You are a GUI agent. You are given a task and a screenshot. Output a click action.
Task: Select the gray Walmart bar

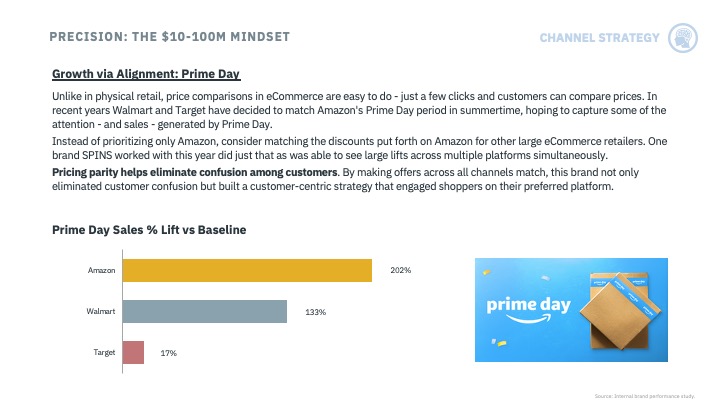pyautogui.click(x=205, y=311)
